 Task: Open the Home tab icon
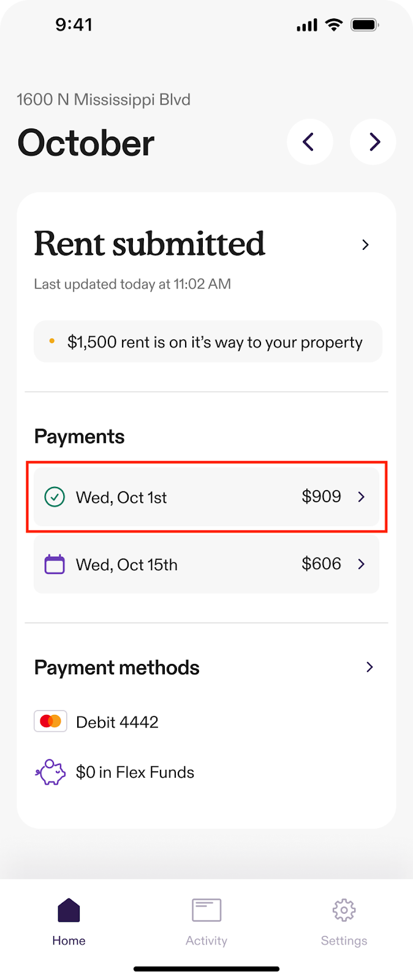[69, 910]
